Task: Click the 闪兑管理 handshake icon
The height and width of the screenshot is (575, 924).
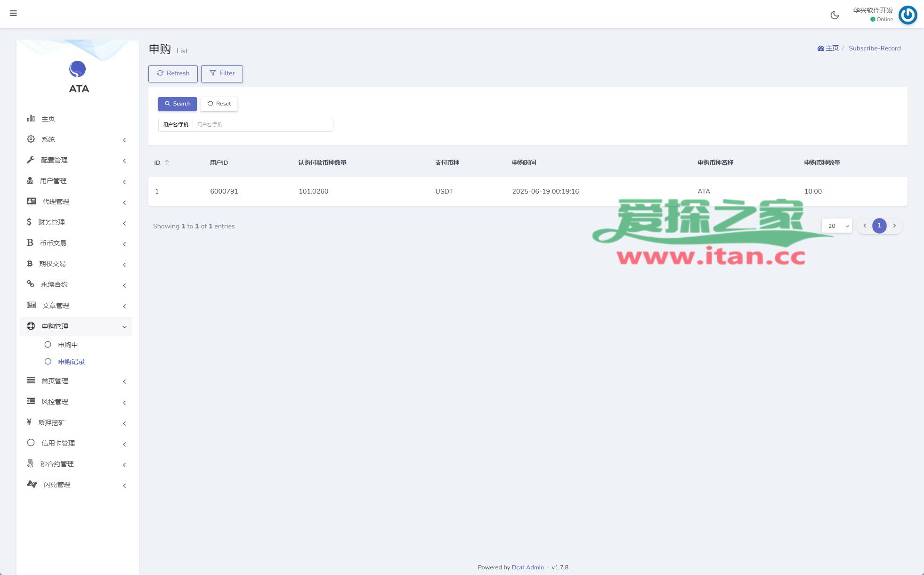Action: (32, 484)
